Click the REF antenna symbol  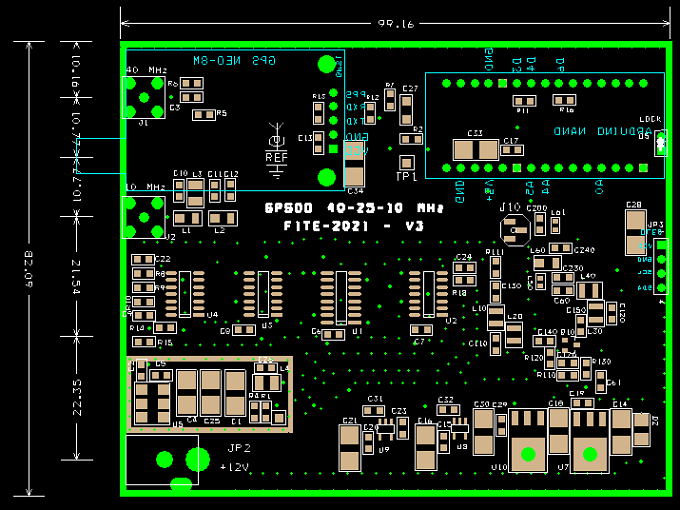click(x=276, y=151)
